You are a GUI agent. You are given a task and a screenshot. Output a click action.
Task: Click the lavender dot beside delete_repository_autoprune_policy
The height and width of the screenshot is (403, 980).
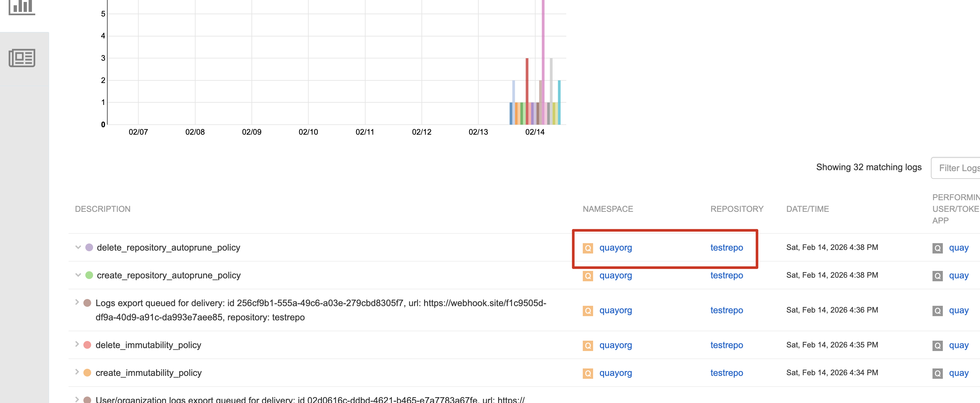[89, 247]
